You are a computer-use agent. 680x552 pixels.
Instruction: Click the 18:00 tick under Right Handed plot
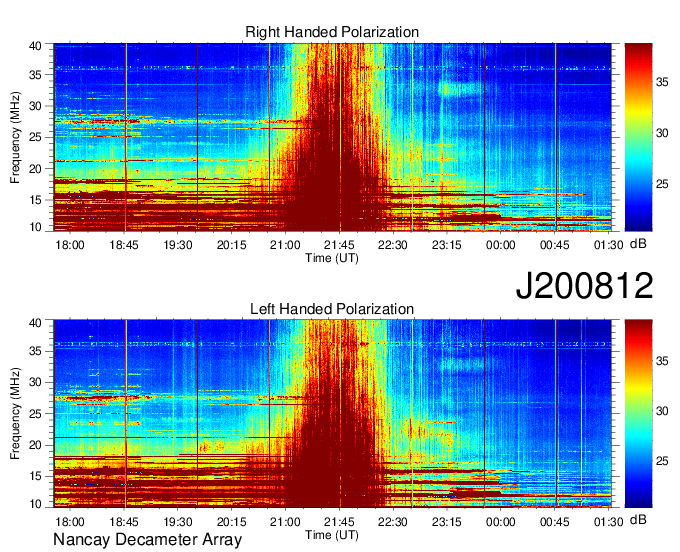[70, 245]
